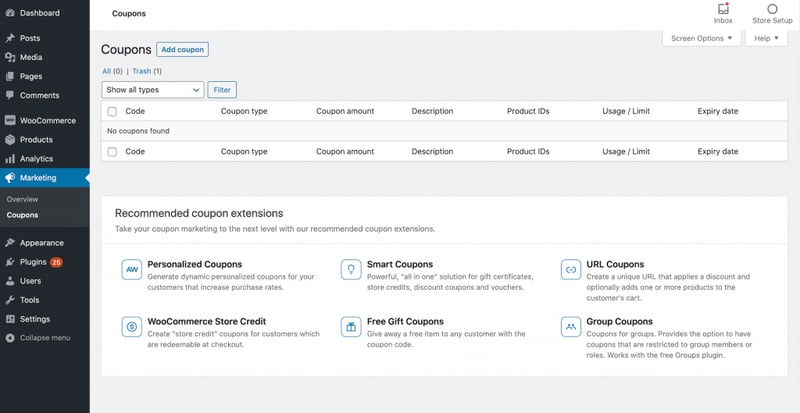Screen dimensions: 800x413
Task: Click the Products box icon
Action: (10, 140)
